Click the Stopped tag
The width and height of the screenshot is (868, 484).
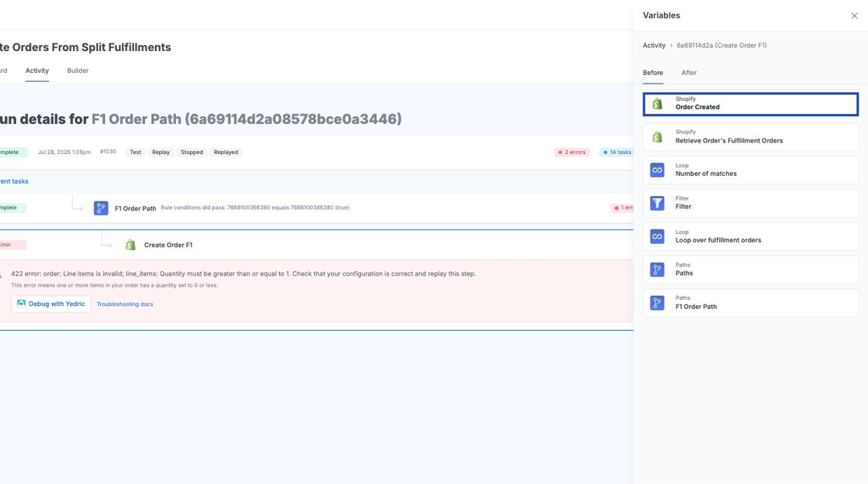click(191, 152)
